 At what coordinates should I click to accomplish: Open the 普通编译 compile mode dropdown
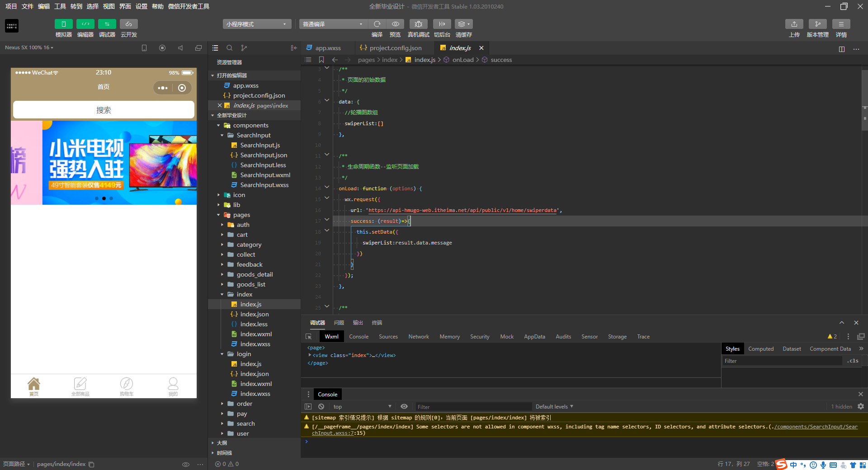click(x=332, y=24)
